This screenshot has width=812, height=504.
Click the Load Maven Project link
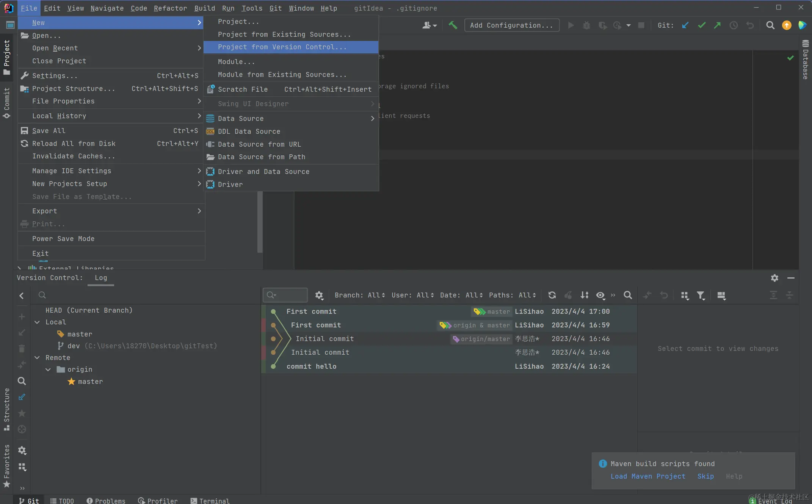648,476
